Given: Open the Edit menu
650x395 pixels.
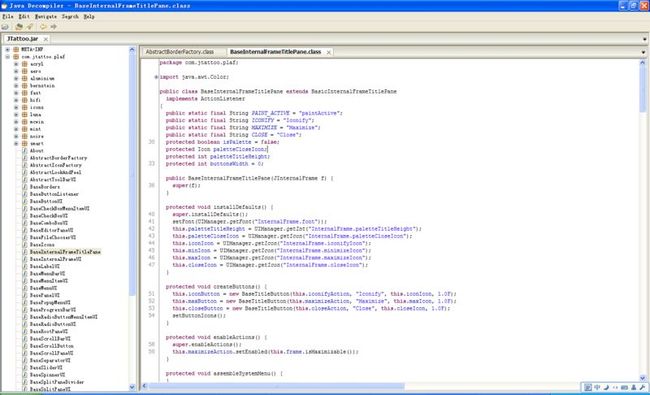Looking at the screenshot, I should pyautogui.click(x=24, y=17).
